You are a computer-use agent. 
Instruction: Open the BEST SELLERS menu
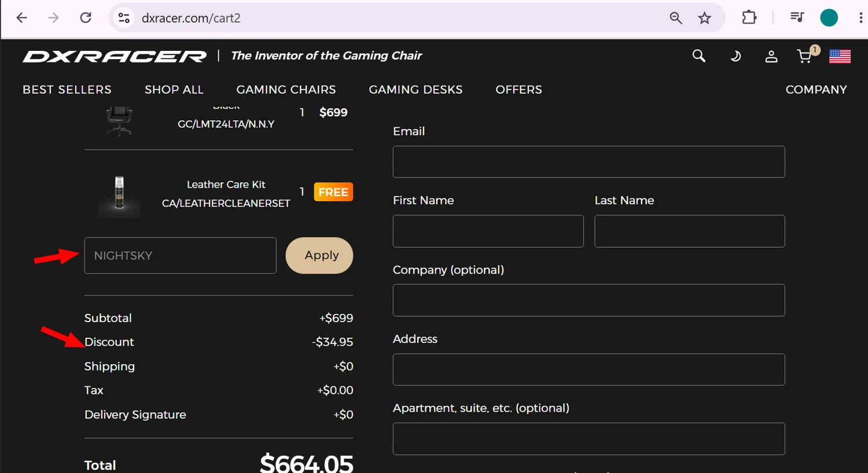click(x=67, y=90)
